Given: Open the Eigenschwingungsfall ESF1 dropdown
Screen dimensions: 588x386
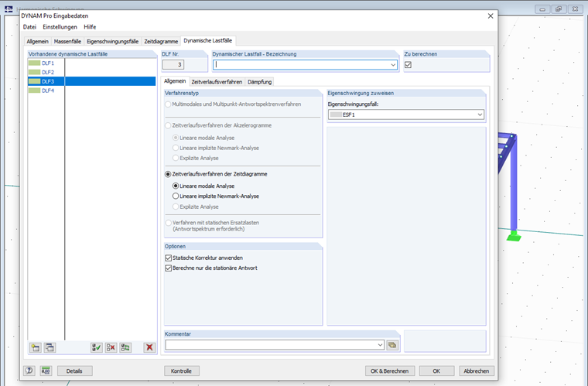Looking at the screenshot, I should coord(480,114).
